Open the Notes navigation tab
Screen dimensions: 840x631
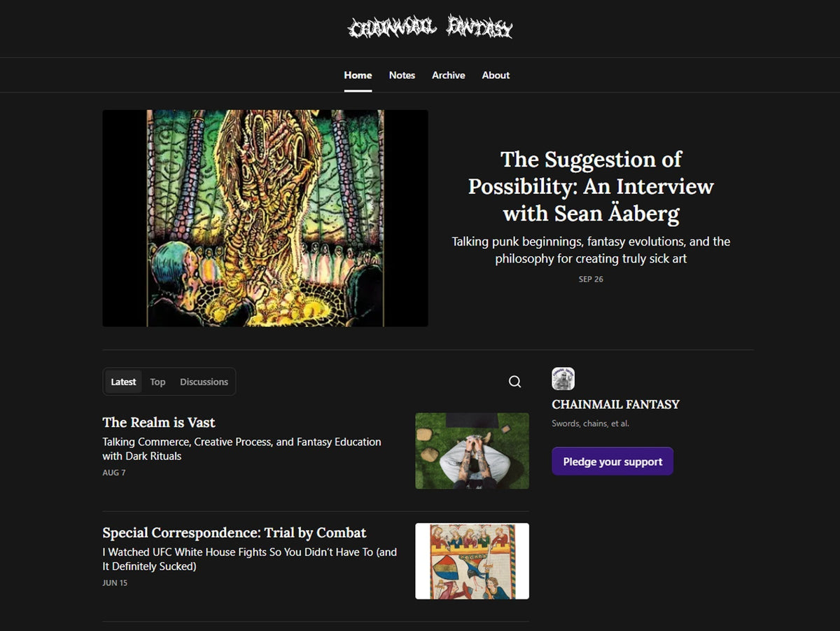[x=402, y=75]
